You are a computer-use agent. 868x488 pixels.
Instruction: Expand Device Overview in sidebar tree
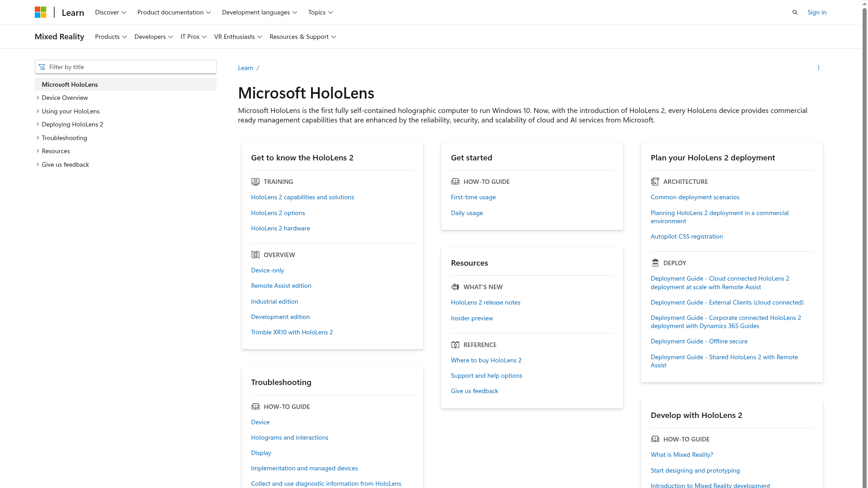click(38, 98)
